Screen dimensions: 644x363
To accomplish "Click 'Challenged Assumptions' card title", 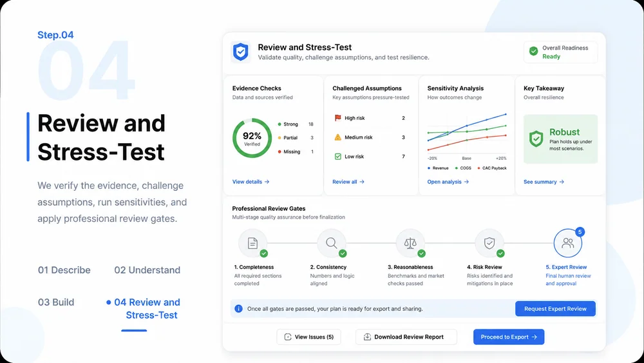I will pyautogui.click(x=367, y=88).
